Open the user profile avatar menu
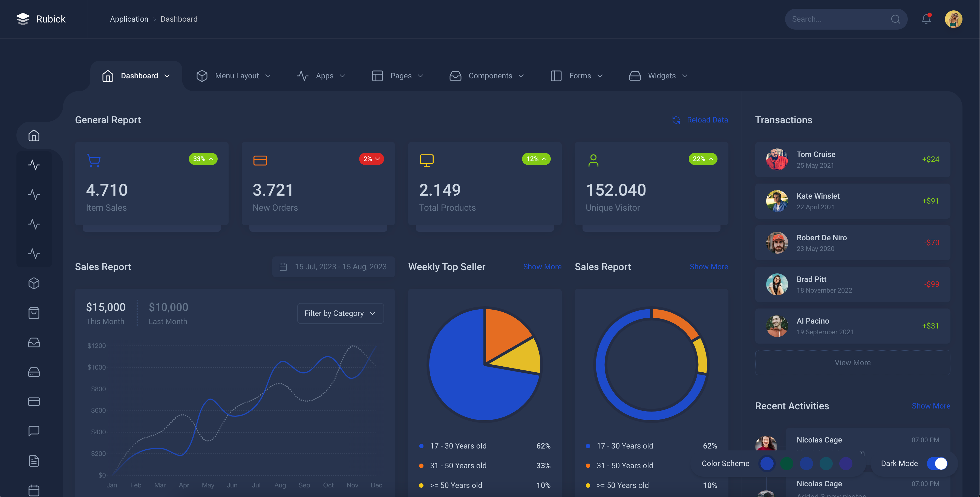Image resolution: width=980 pixels, height=497 pixels. click(953, 19)
